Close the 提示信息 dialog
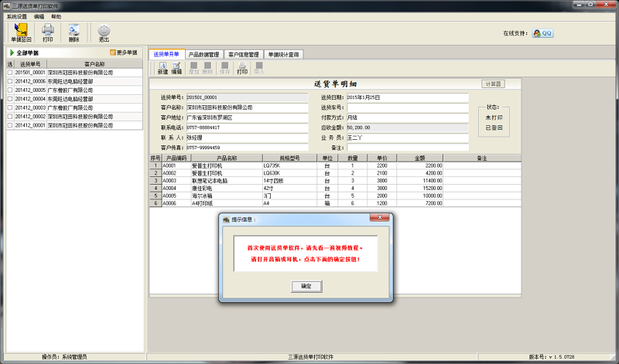The height and width of the screenshot is (364, 619). click(379, 217)
